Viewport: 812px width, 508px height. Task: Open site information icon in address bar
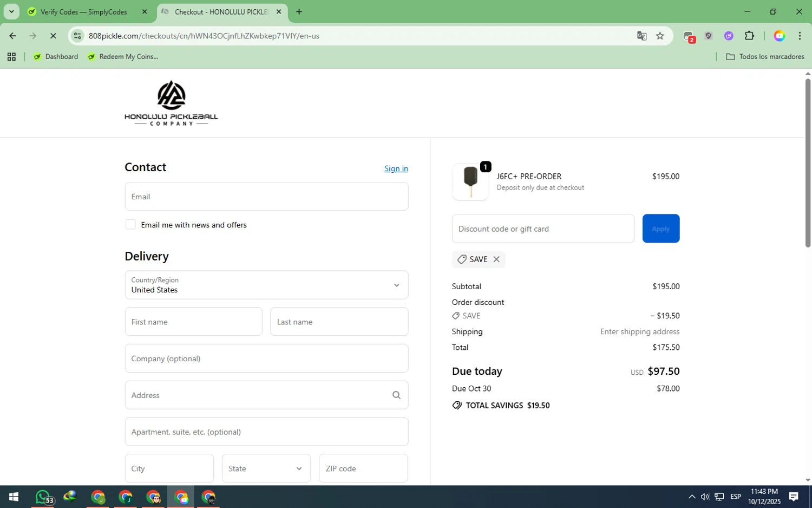pos(78,36)
